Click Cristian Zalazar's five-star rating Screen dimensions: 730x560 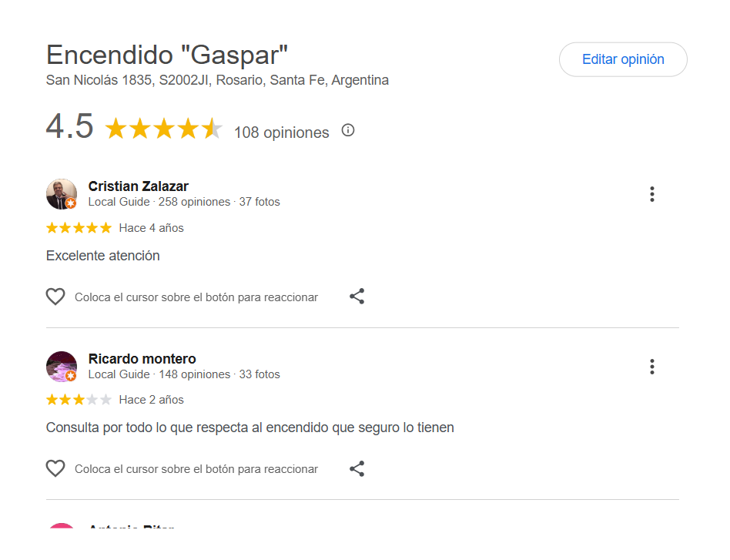tap(79, 228)
